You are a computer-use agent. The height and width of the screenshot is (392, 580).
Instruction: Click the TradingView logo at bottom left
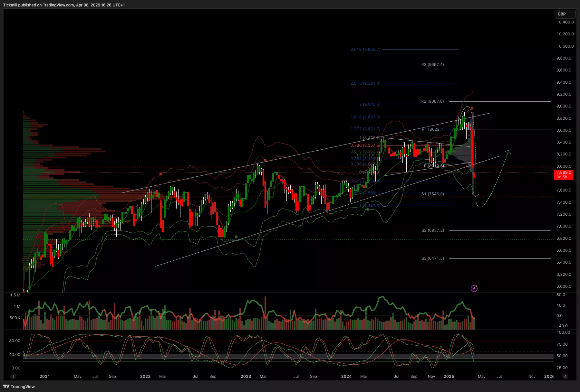coord(19,387)
